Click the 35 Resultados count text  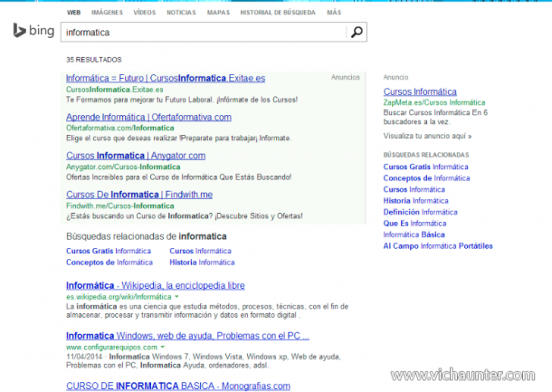point(94,60)
